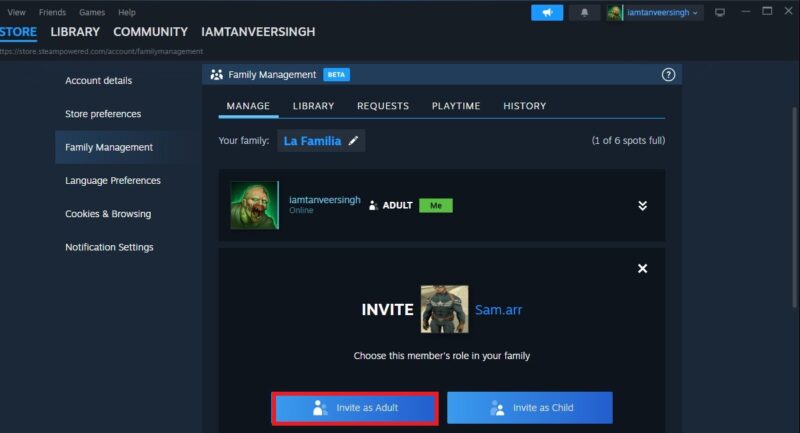Select Language Preferences in sidebar
800x433 pixels.
[x=113, y=181]
